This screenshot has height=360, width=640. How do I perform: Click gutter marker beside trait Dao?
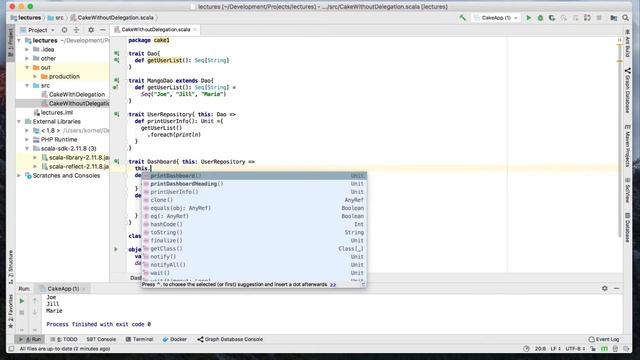pyautogui.click(x=117, y=53)
